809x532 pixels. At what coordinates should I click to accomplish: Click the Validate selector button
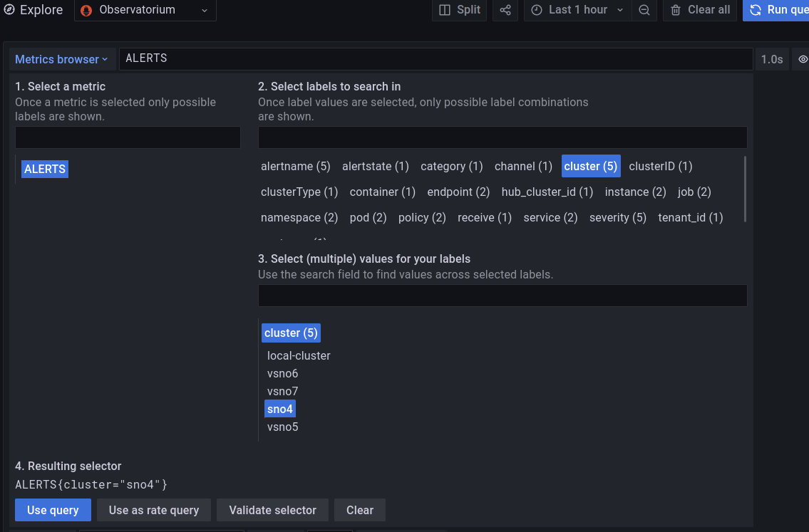[x=272, y=510]
